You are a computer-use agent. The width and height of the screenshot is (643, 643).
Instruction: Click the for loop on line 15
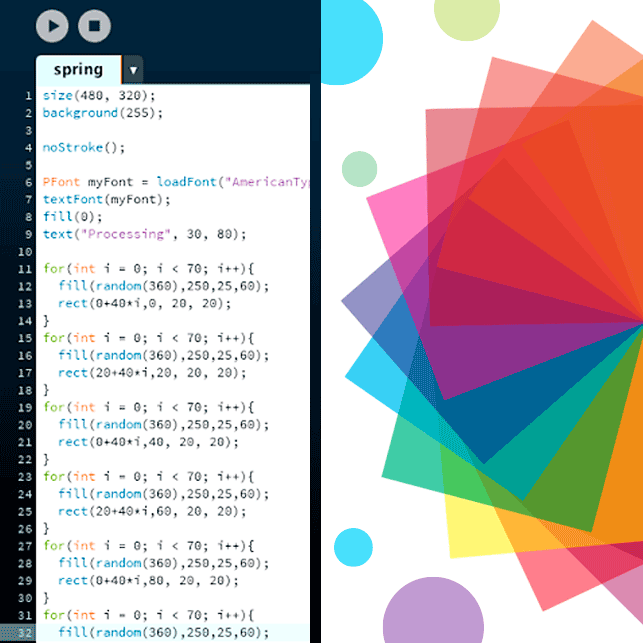pos(148,338)
